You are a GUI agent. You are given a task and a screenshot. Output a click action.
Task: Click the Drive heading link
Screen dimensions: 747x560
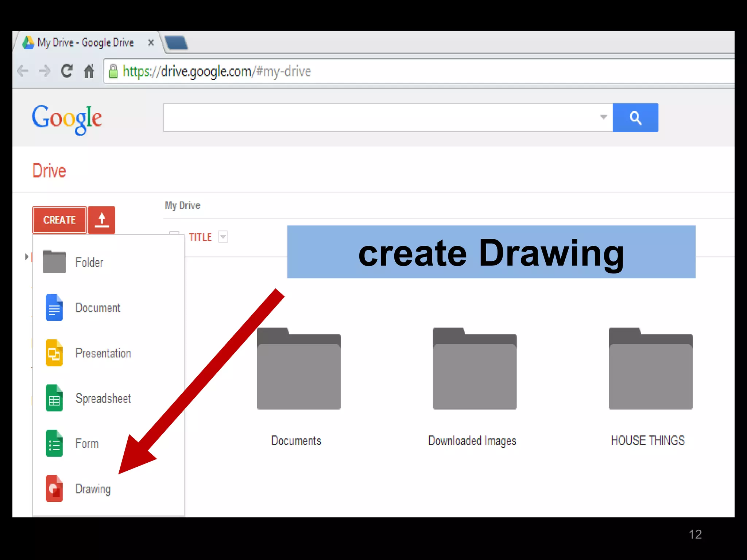coord(49,171)
